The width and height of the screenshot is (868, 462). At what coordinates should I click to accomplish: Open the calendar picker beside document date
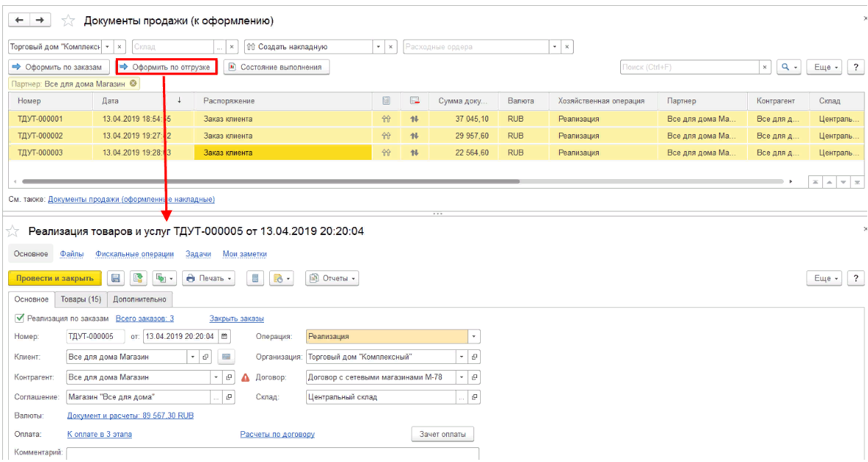click(224, 337)
